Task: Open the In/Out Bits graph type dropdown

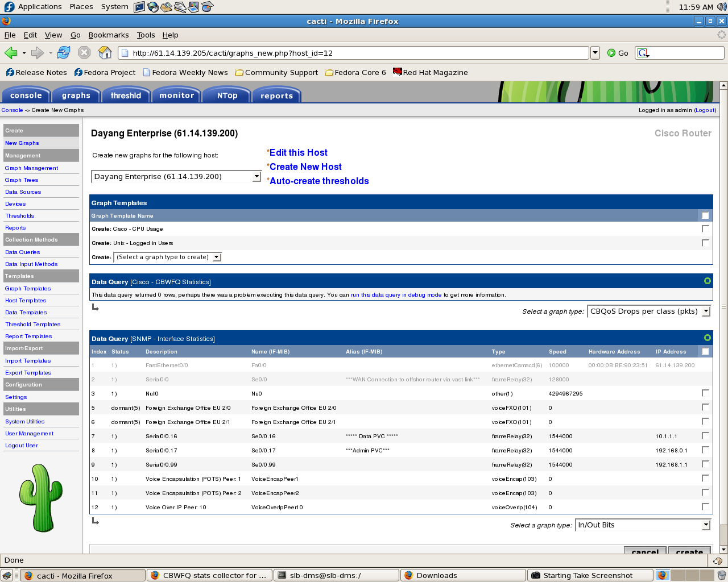Action: pos(643,525)
